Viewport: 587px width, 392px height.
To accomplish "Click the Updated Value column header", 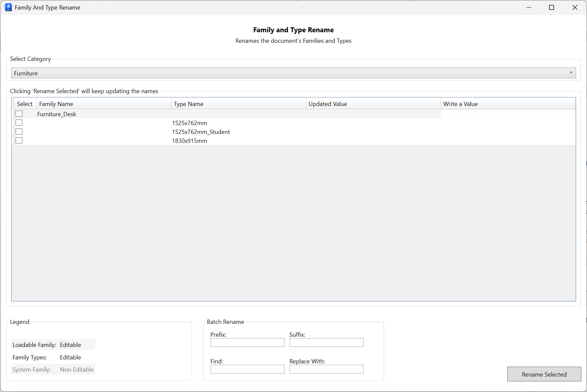I will [327, 104].
